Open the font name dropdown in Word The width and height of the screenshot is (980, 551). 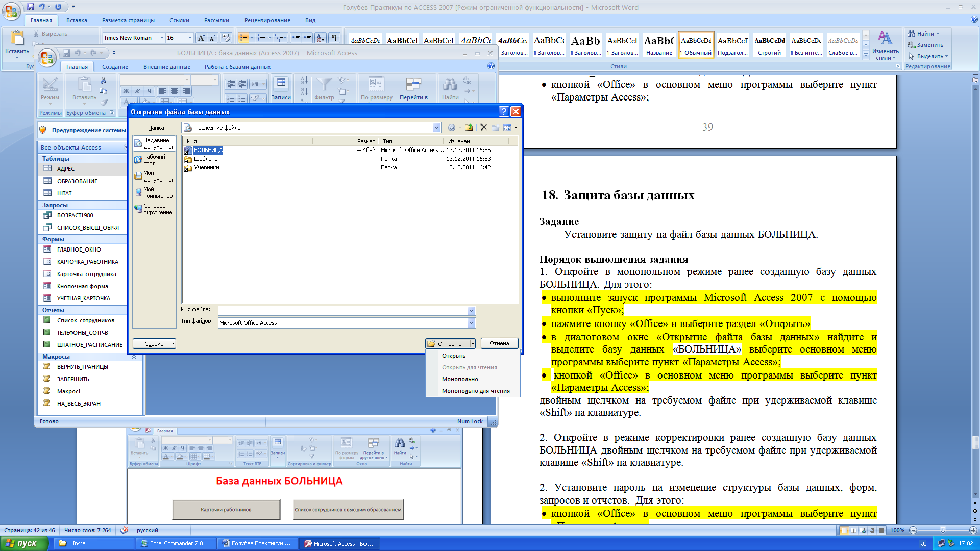point(162,38)
